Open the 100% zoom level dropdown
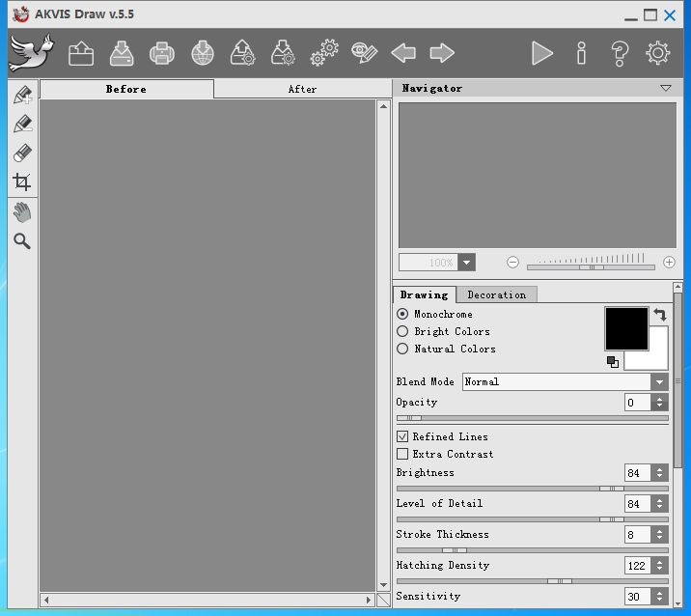This screenshot has height=616, width=691. click(x=467, y=263)
